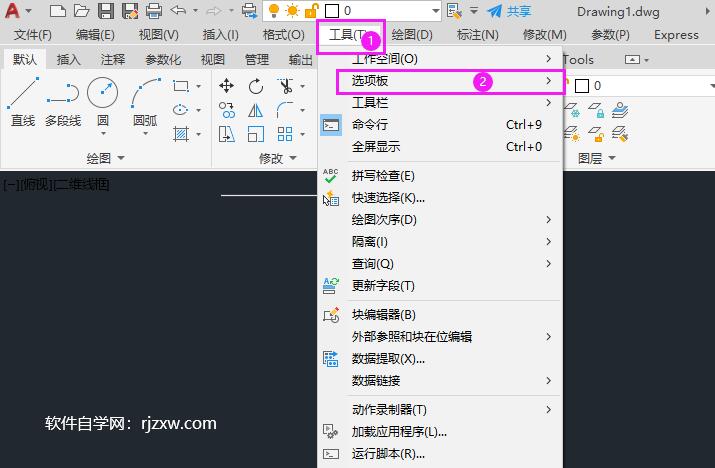
Task: Choose Command Line (命令行) from Tools menu
Action: pos(440,125)
